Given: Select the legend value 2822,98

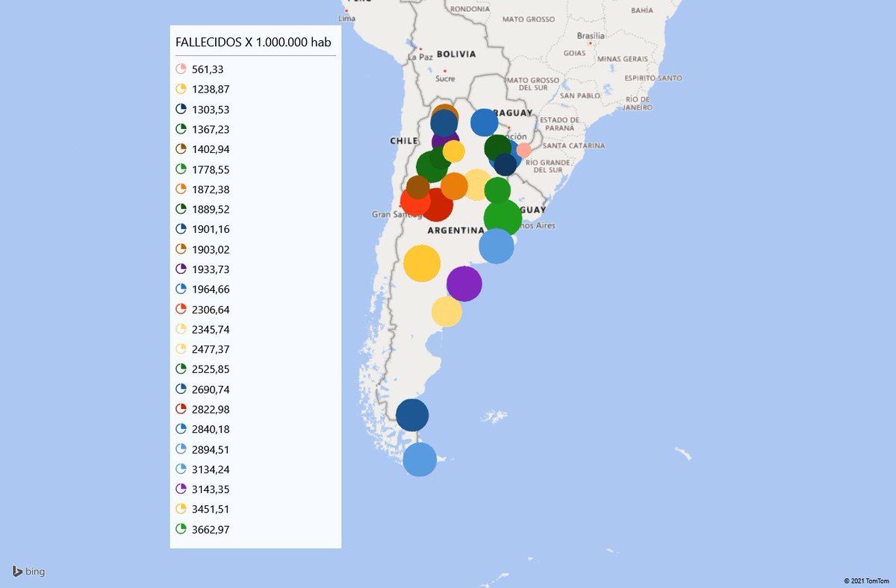Looking at the screenshot, I should coord(211,409).
